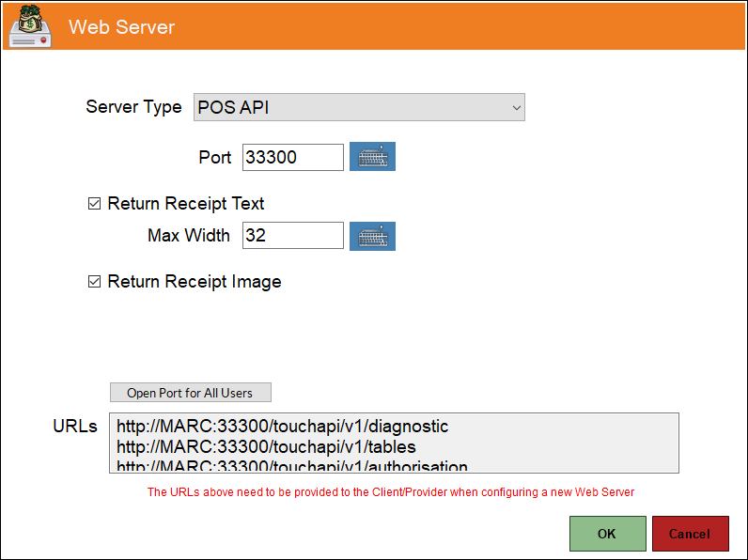Dismiss the dialog with the red Cancel button

click(x=690, y=534)
